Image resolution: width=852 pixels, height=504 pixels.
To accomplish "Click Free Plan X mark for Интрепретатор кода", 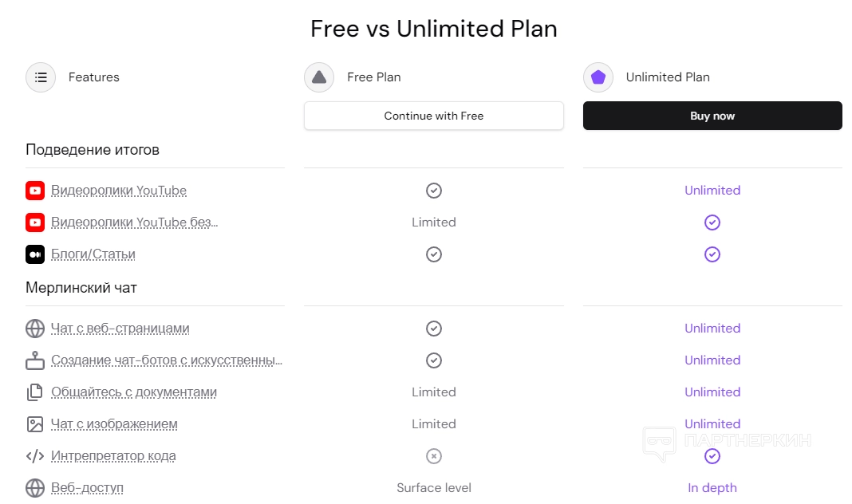I will (x=434, y=456).
